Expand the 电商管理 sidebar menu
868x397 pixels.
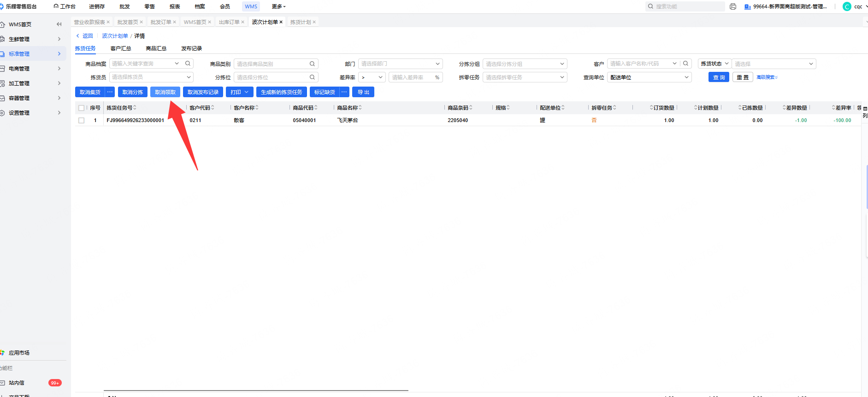coord(33,69)
